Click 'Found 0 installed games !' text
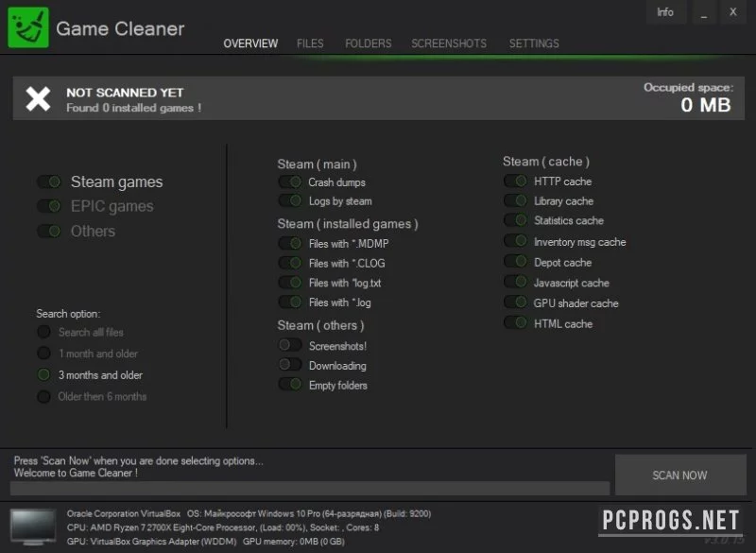The height and width of the screenshot is (553, 756). (134, 108)
